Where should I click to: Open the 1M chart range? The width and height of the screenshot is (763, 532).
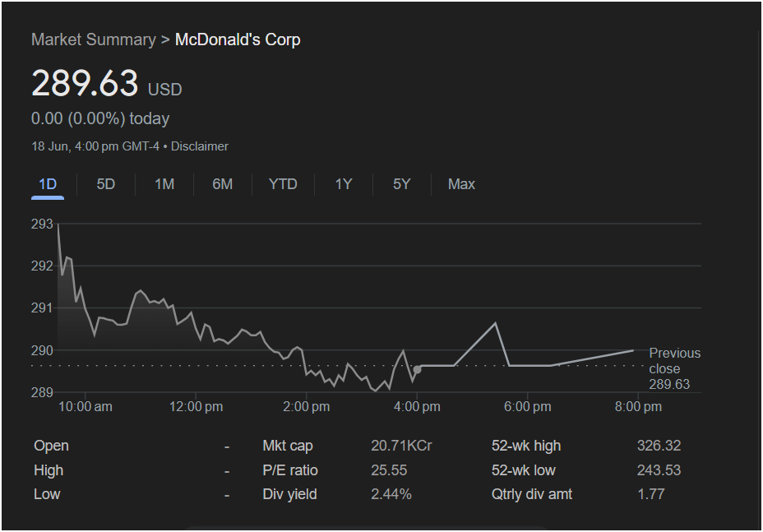(x=164, y=184)
